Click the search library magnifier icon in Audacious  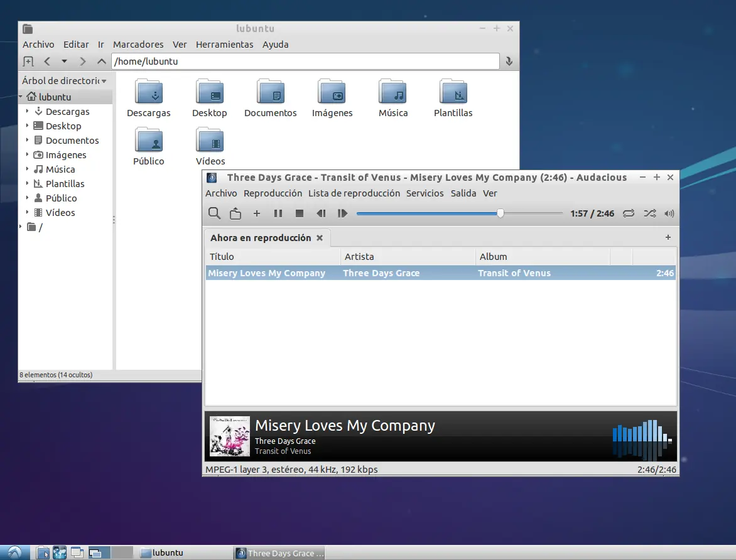pos(215,213)
